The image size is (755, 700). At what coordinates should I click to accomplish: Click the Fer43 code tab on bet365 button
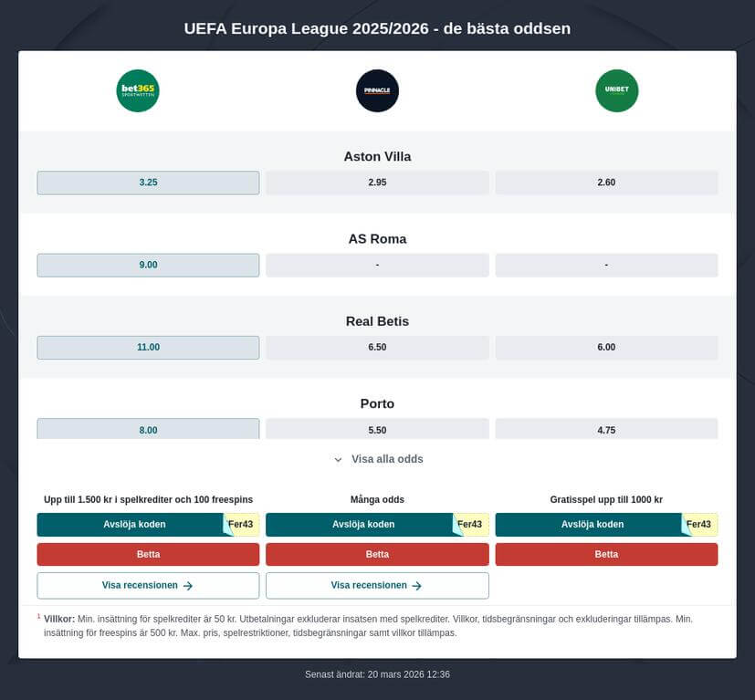click(242, 524)
